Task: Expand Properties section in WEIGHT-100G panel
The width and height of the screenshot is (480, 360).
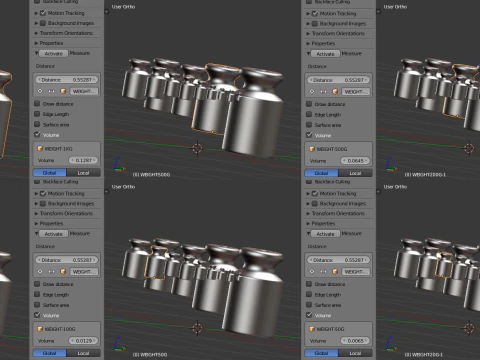Action: coord(36,224)
